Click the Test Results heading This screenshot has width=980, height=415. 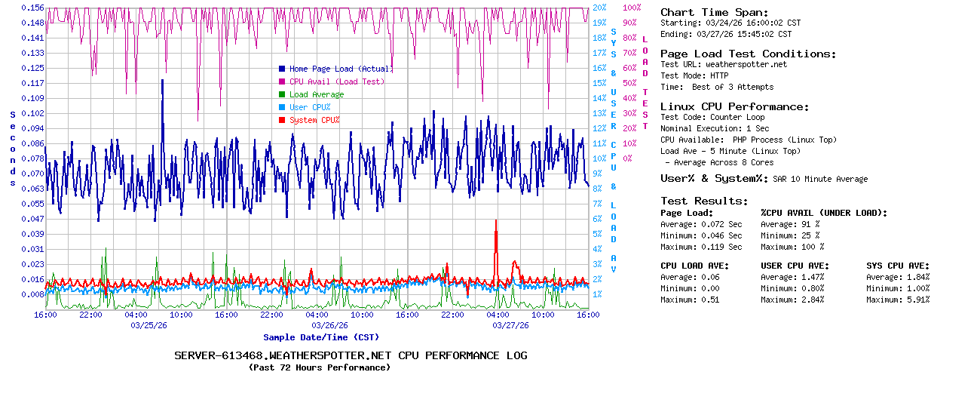tap(704, 201)
